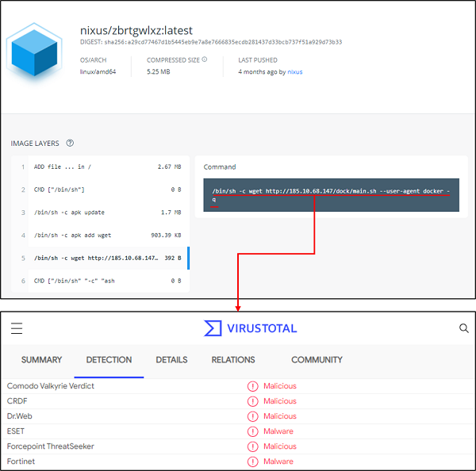Click the Command panel heading
Viewport: 476px width, 471px height.
coord(220,167)
